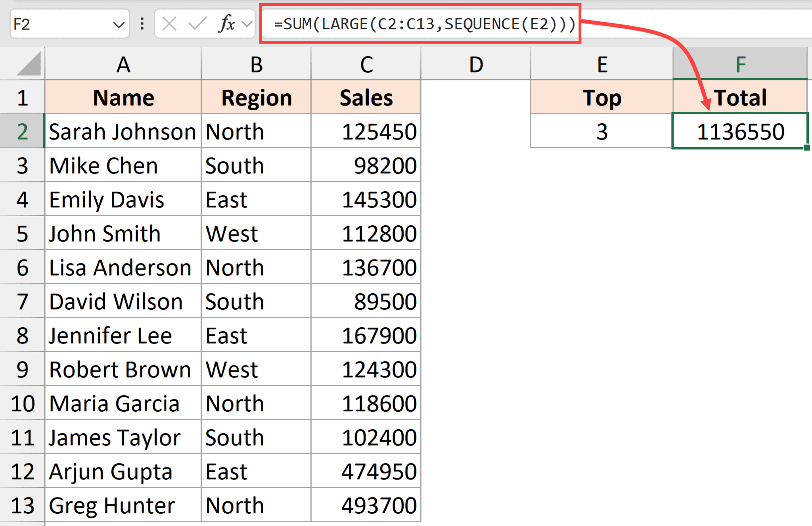Click the Region header cell

coord(256,98)
